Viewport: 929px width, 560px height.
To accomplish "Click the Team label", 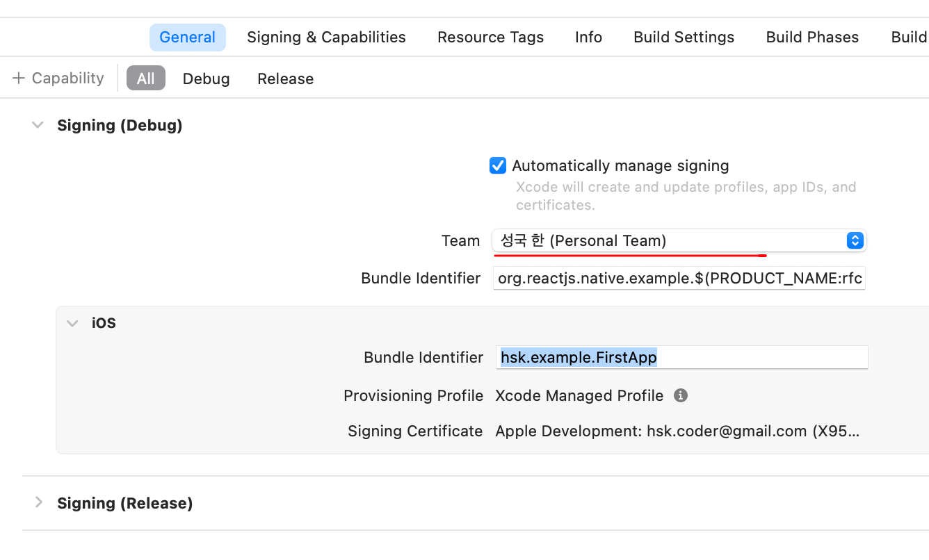I will (x=460, y=240).
